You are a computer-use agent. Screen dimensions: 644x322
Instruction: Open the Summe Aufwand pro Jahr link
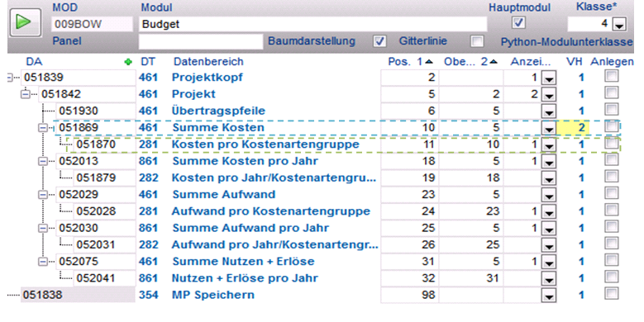[250, 228]
